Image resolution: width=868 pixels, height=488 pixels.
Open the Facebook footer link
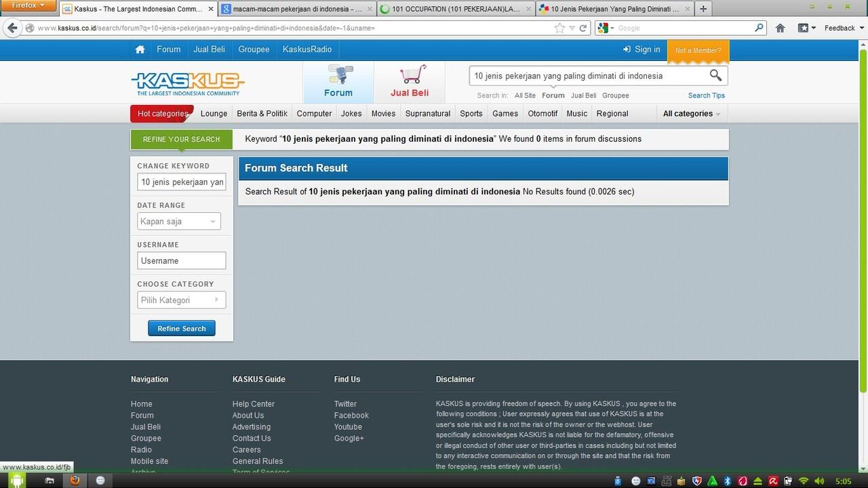point(351,415)
